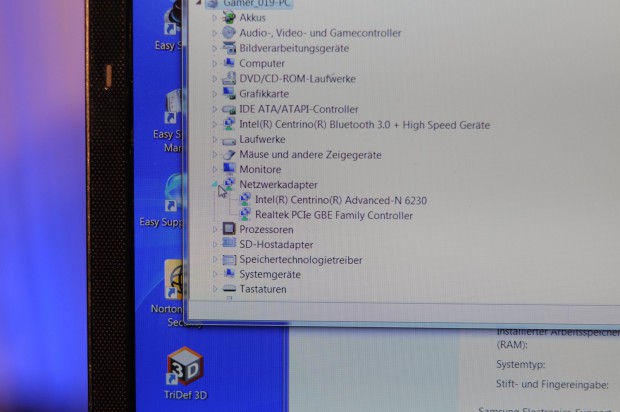Expand the Audio-, Video- und Gamecontroller arrow
Image resolution: width=620 pixels, height=412 pixels.
click(215, 33)
